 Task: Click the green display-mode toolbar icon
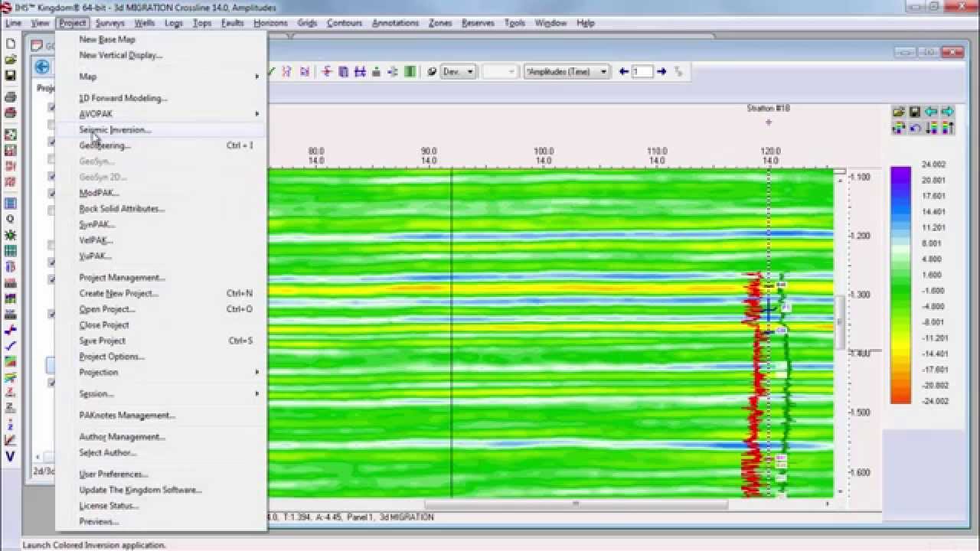click(410, 71)
